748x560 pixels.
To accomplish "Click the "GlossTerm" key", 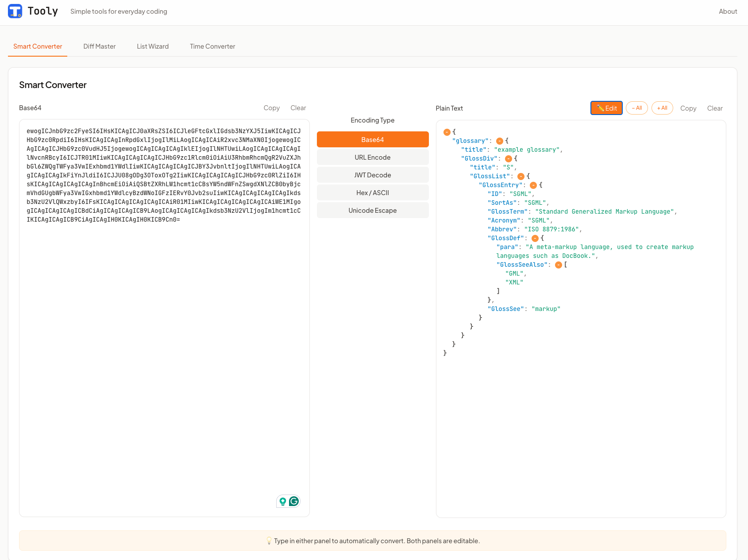I will [x=508, y=211].
